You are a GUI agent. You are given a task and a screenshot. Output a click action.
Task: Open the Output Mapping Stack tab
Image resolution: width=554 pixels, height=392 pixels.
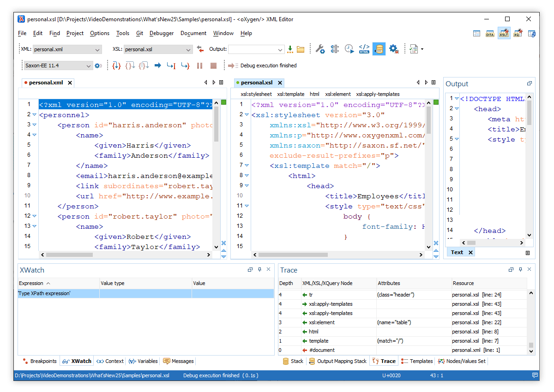337,361
